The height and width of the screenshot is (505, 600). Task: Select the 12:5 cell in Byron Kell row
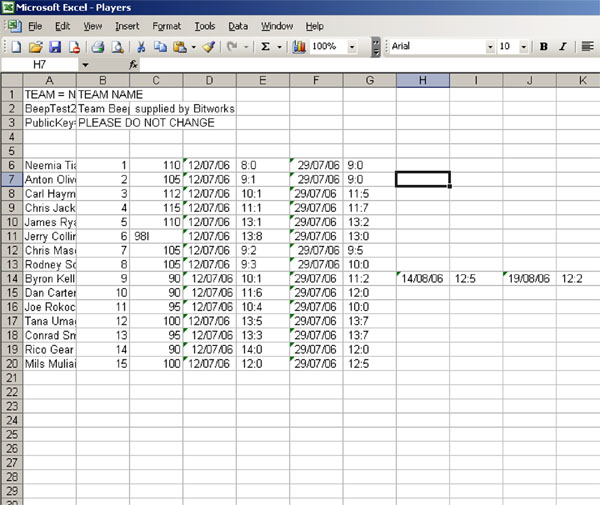click(476, 279)
